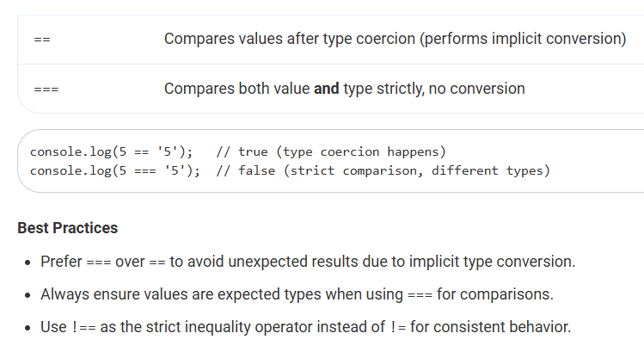Viewport: 644px width, 352px height.
Task: Click console.log(5 == '5') in code block
Action: click(111, 151)
